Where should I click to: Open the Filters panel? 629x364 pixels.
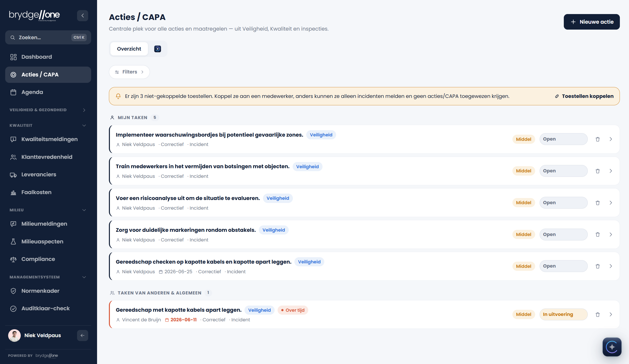(129, 72)
